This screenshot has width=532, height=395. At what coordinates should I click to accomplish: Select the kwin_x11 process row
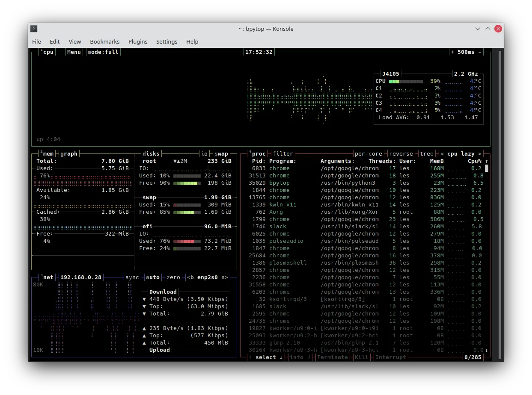[x=365, y=204]
